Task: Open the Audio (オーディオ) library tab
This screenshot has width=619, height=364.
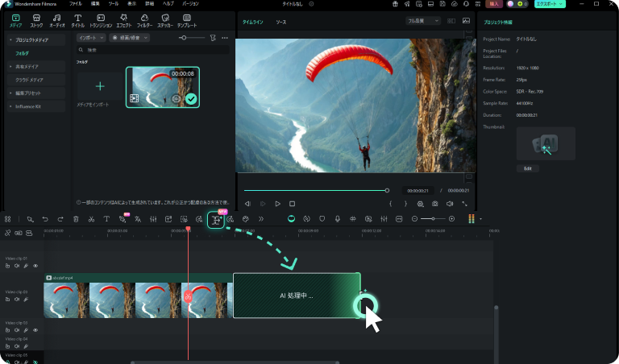Action: 57,20
